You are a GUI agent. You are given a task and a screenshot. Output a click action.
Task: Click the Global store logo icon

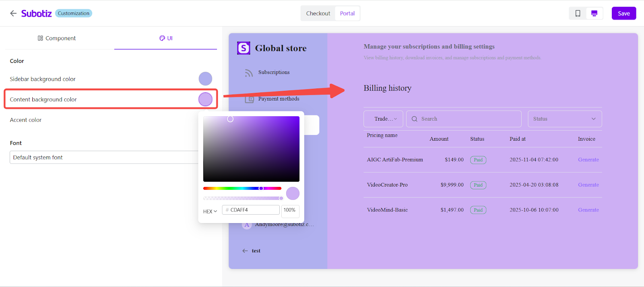pos(244,48)
